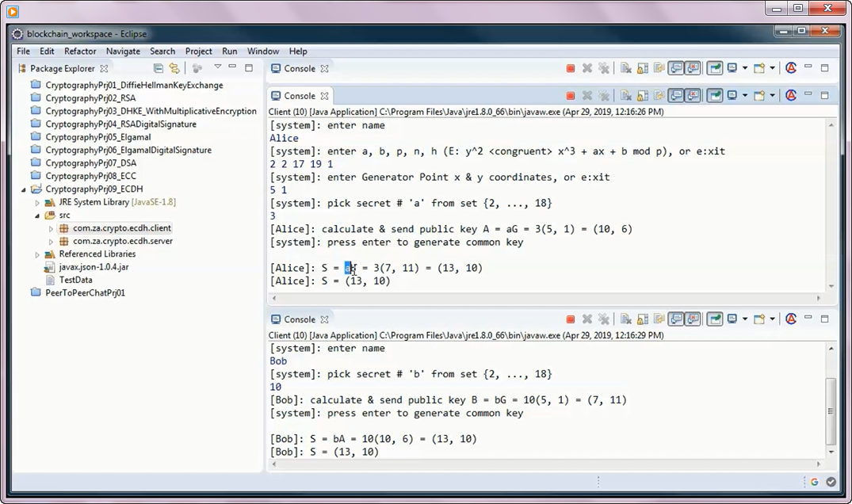Open the Run menu
Image resolution: width=852 pixels, height=504 pixels.
(x=229, y=51)
